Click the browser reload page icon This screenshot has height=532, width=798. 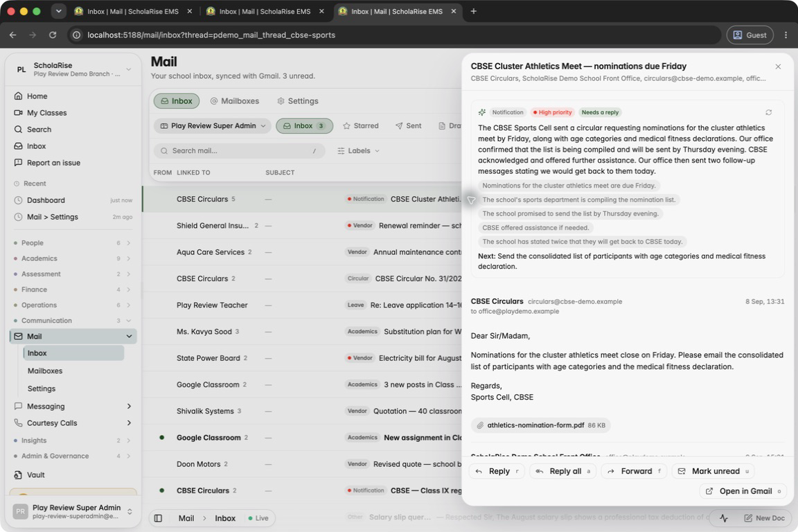tap(53, 35)
